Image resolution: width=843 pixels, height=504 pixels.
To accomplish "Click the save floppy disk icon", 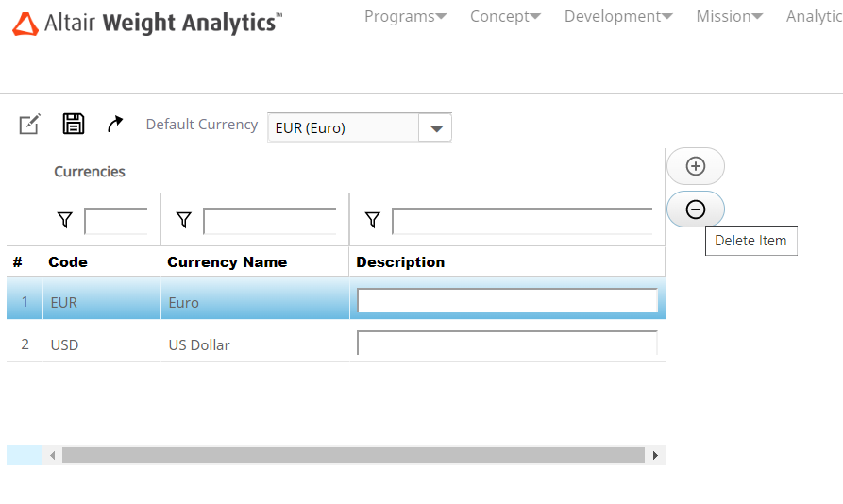I will pyautogui.click(x=74, y=124).
